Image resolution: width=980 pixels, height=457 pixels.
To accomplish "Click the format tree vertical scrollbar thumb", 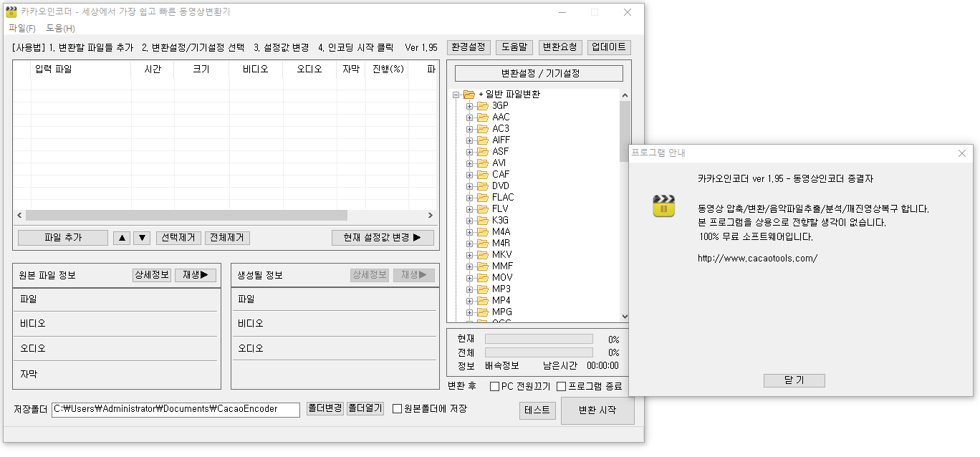I will click(x=625, y=131).
